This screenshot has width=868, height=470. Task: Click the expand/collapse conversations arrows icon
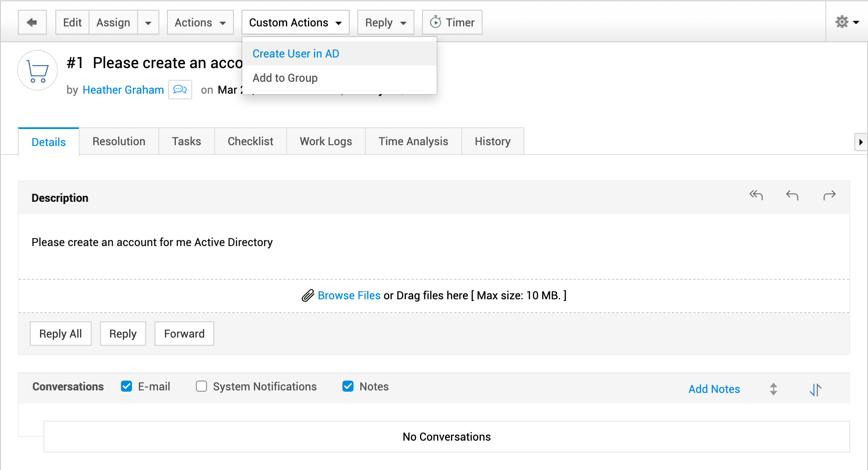[x=773, y=389]
